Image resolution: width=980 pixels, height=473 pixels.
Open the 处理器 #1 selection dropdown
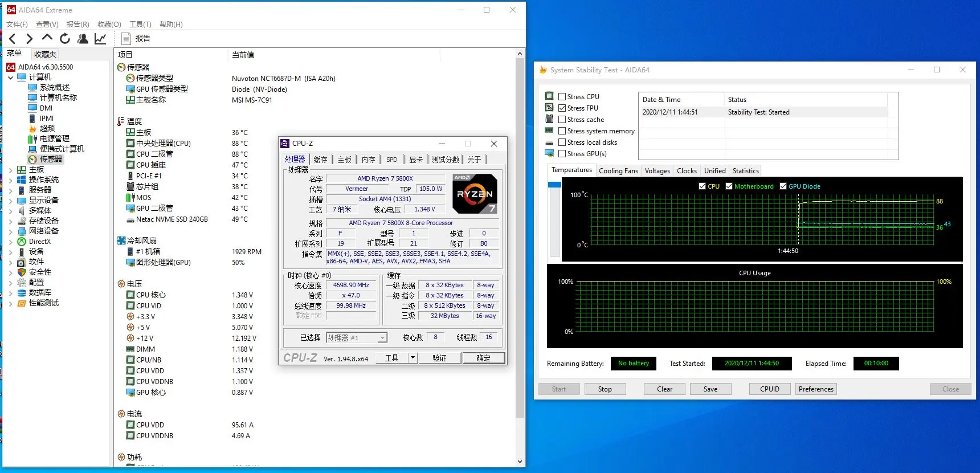click(x=382, y=337)
